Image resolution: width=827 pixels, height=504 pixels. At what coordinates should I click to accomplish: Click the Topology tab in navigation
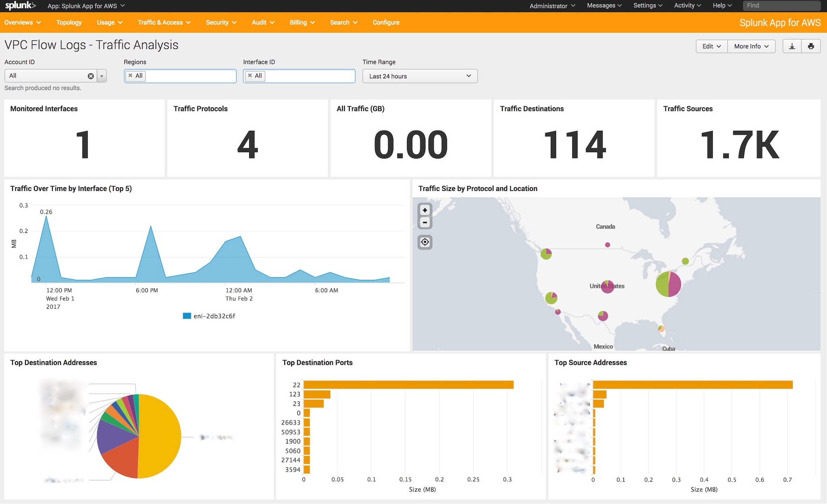[69, 23]
